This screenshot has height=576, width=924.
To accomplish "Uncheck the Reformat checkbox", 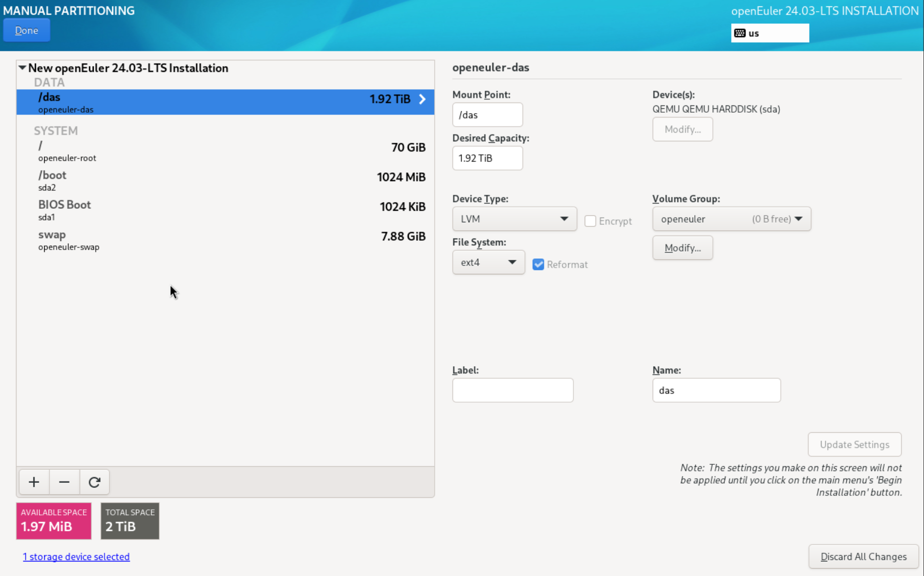I will click(x=538, y=264).
